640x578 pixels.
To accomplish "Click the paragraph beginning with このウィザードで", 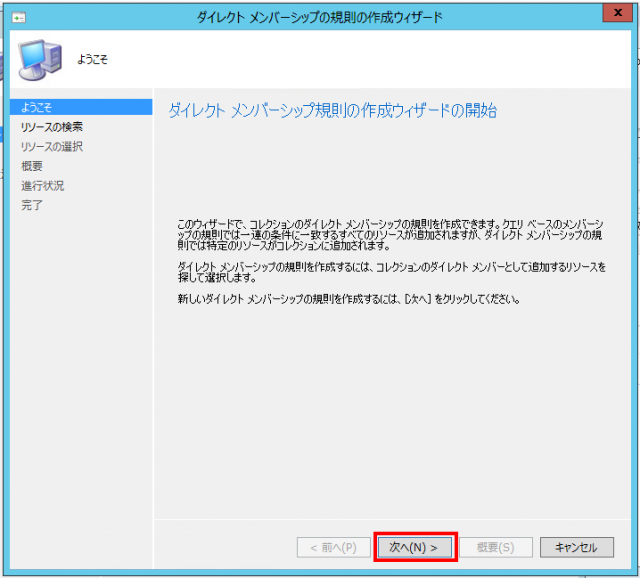I will tap(390, 233).
